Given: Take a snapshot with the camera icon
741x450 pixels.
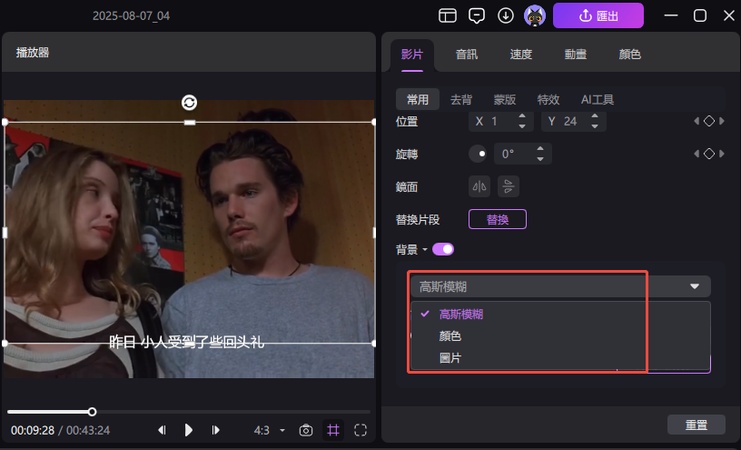Looking at the screenshot, I should [x=306, y=430].
